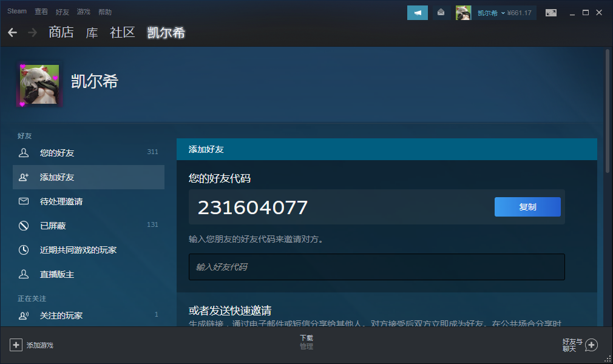Open 您的好友 friends list

point(89,153)
